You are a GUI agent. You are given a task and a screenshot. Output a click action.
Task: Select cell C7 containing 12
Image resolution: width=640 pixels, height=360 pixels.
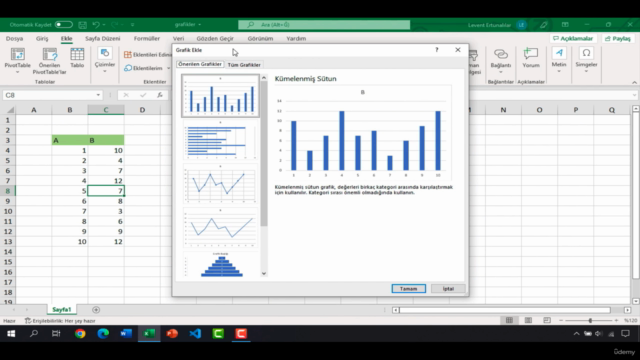(x=106, y=181)
